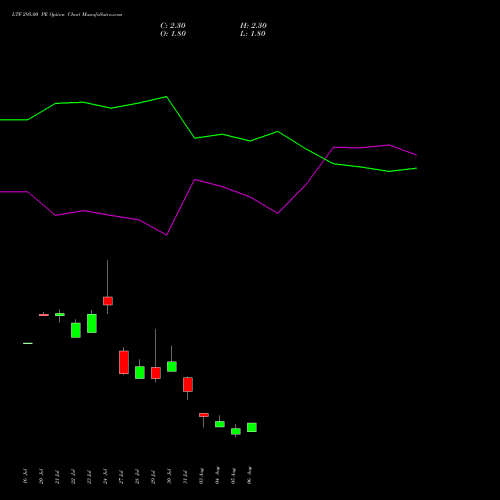Select the '06 Aug' date label

[249, 475]
